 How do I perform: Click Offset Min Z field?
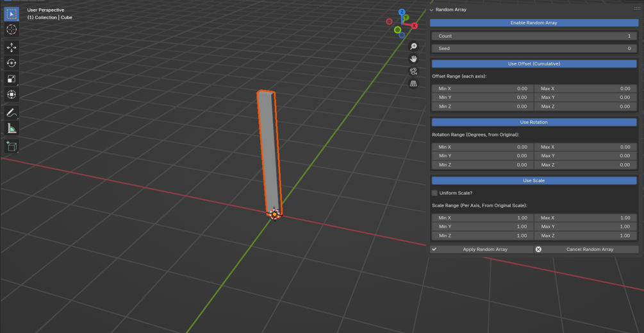(482, 107)
